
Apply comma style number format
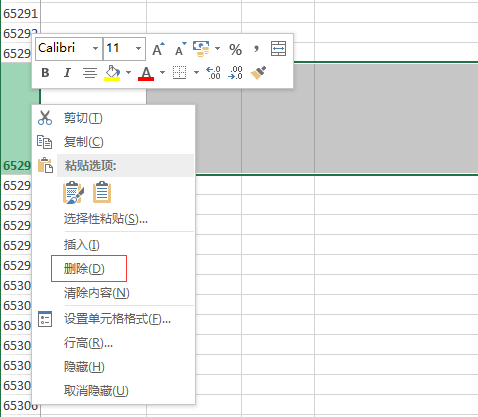click(x=256, y=49)
